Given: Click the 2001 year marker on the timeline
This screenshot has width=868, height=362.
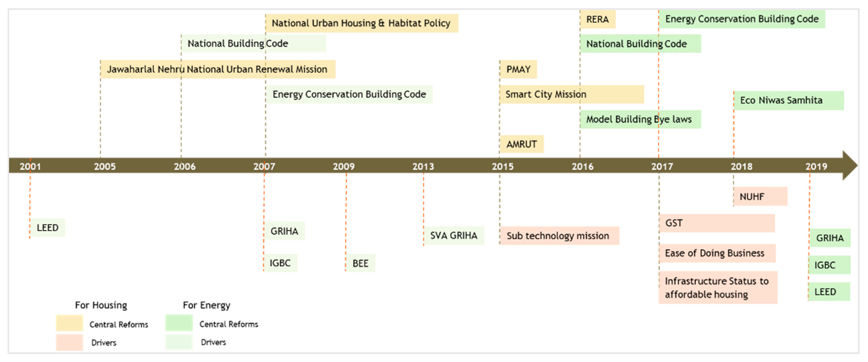Looking at the screenshot, I should pyautogui.click(x=30, y=166).
